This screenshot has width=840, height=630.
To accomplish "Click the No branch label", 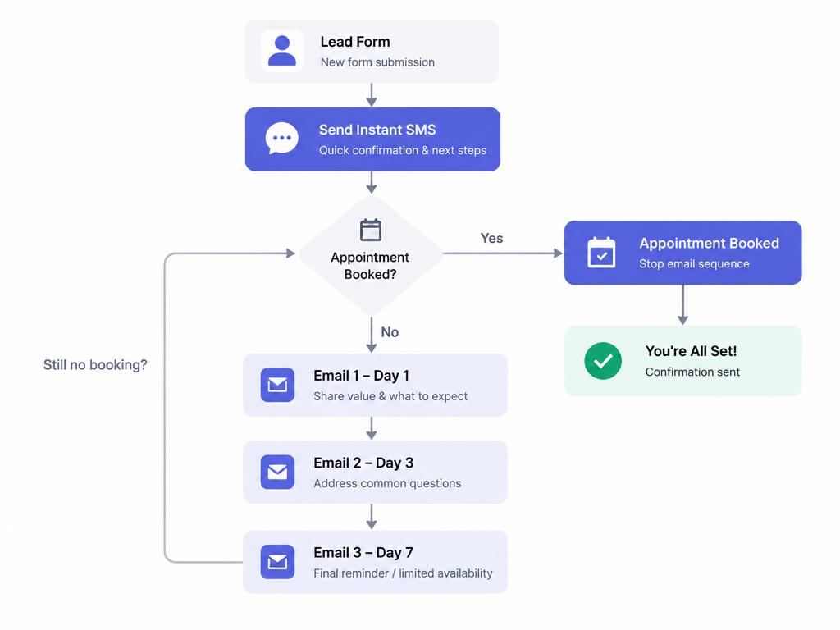I will [390, 332].
